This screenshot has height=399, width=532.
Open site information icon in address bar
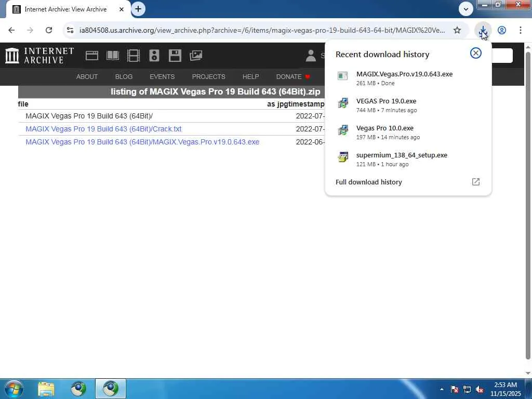click(70, 30)
